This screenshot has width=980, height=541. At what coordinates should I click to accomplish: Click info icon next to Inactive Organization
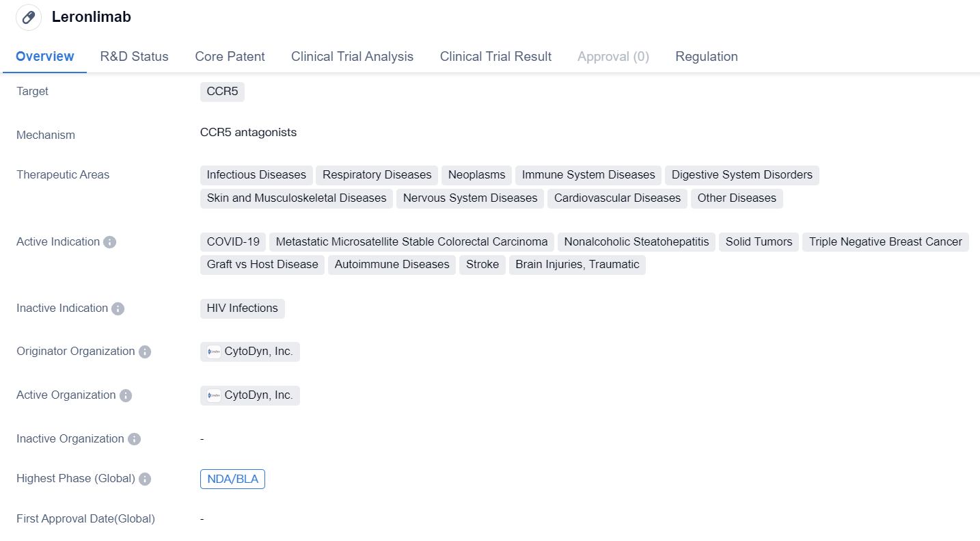pos(134,439)
